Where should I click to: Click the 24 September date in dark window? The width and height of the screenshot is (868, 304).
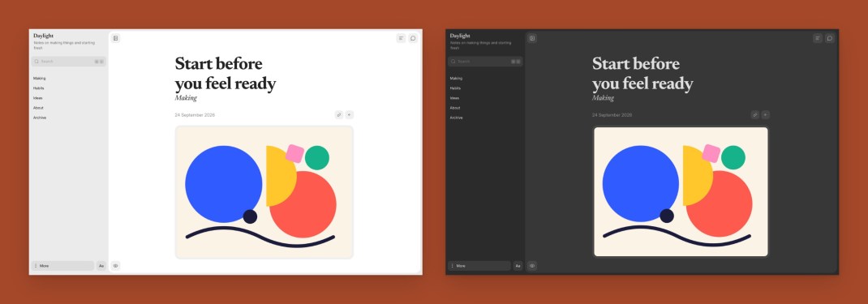(612, 115)
